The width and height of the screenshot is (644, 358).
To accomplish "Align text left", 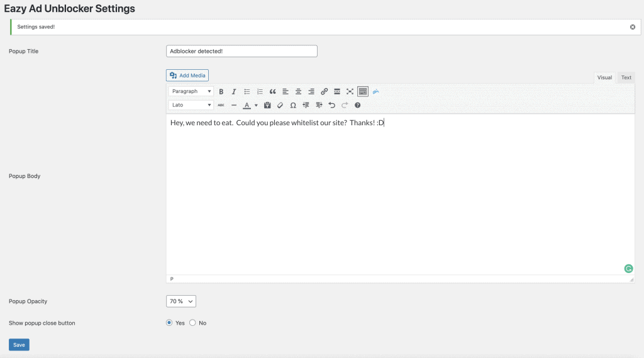I will (x=286, y=92).
